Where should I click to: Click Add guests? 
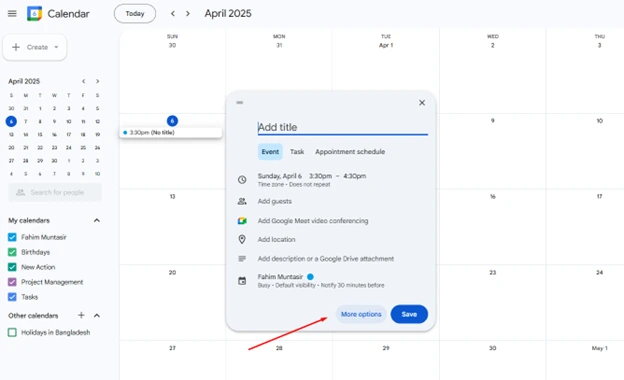[275, 201]
